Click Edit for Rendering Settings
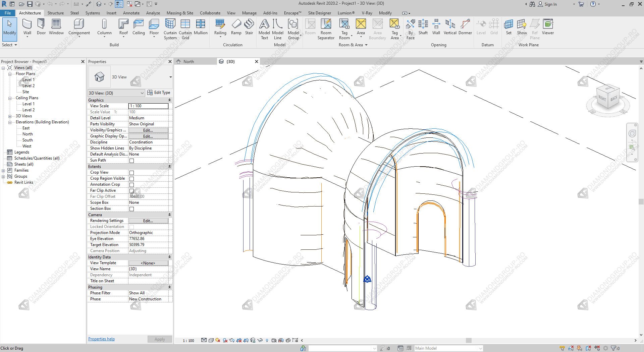 (148, 221)
